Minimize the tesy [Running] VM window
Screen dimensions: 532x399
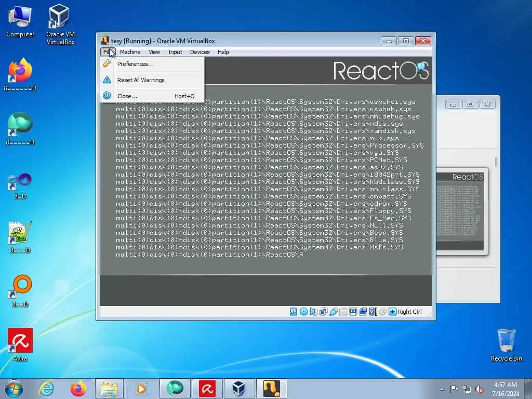(389, 41)
